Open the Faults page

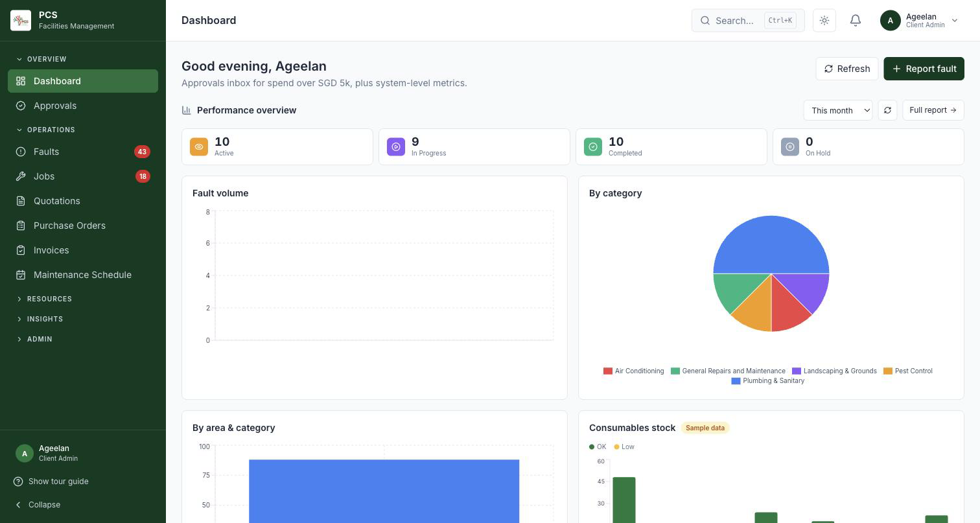click(x=83, y=152)
